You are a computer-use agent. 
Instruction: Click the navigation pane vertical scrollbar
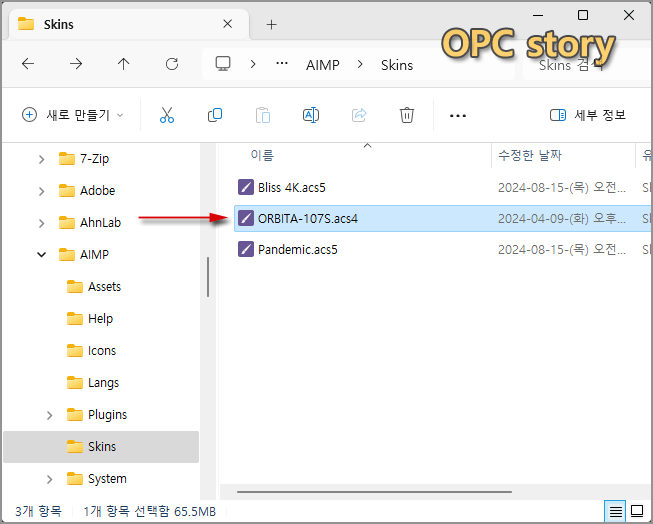pyautogui.click(x=208, y=277)
